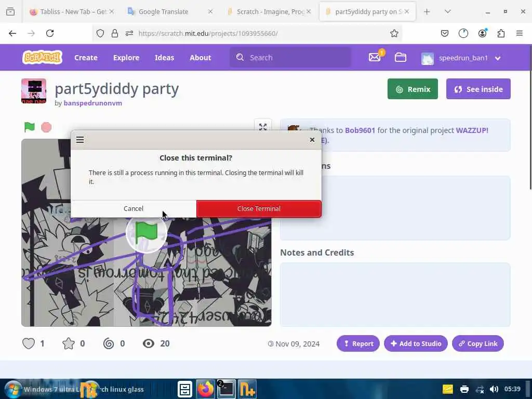Click the green flag above the stage
Image resolution: width=532 pixels, height=399 pixels.
(30, 127)
